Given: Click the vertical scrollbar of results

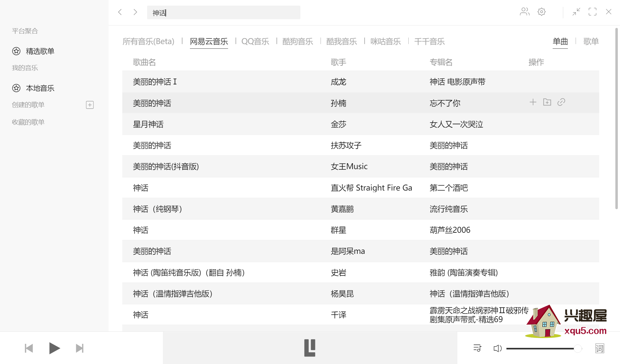Looking at the screenshot, I should 616,118.
